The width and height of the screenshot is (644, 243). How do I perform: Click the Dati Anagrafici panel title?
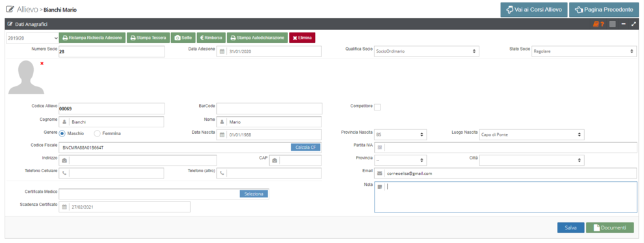pyautogui.click(x=31, y=25)
